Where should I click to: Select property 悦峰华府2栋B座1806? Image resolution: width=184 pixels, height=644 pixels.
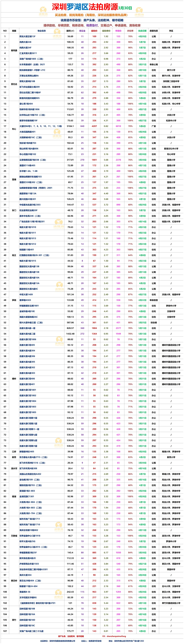(29, 109)
